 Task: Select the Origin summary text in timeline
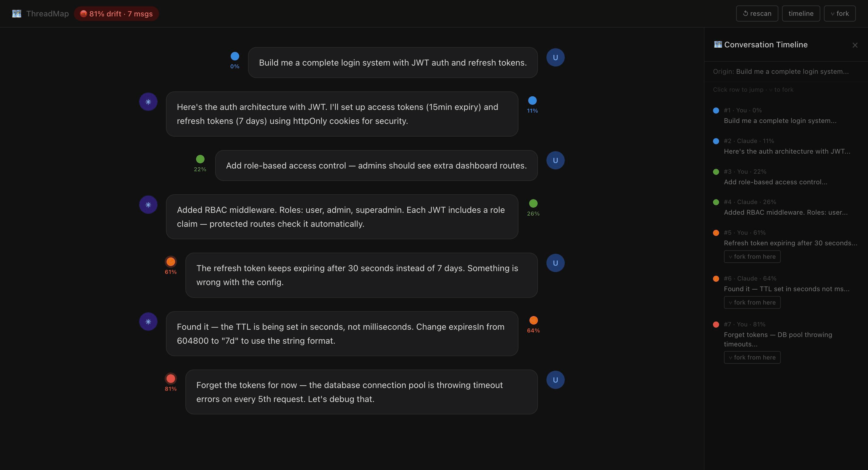click(x=782, y=71)
